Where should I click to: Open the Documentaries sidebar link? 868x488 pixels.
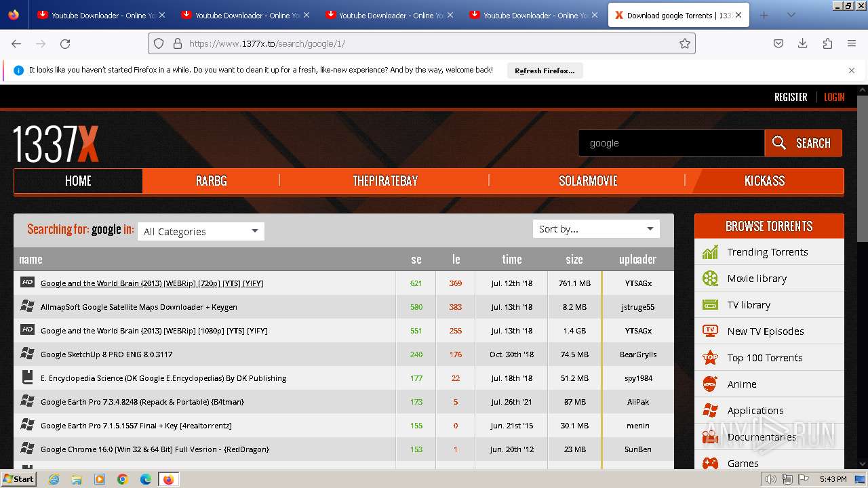coord(762,437)
